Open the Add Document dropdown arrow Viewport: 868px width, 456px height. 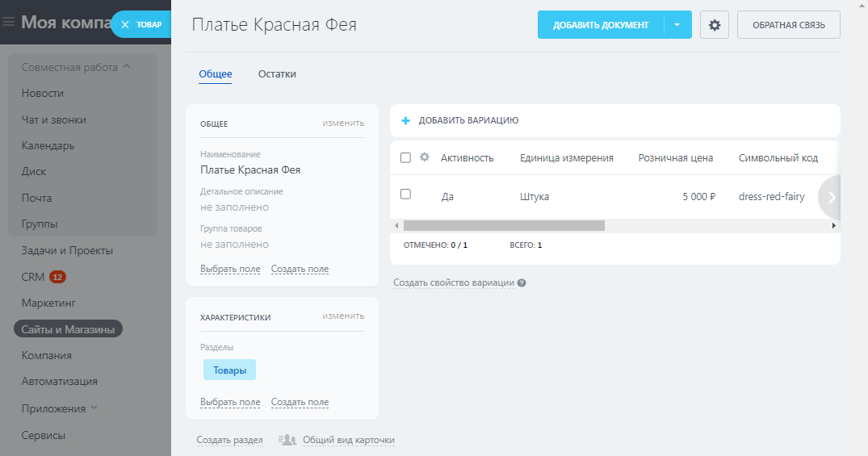(x=677, y=25)
